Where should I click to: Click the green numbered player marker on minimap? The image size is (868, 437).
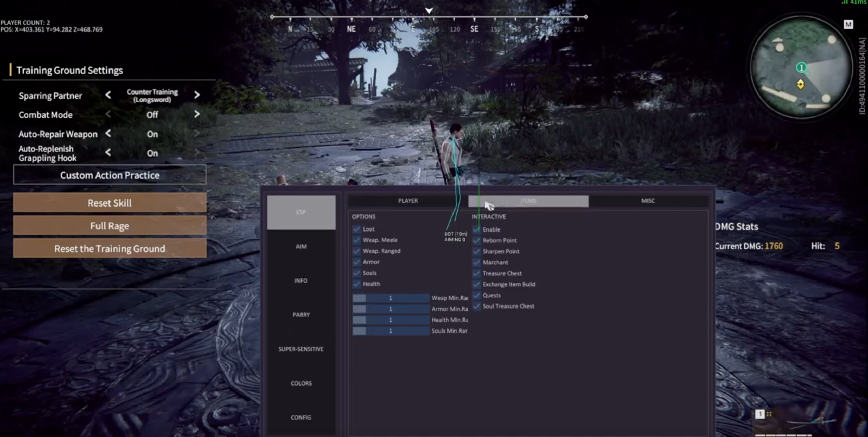tap(801, 67)
